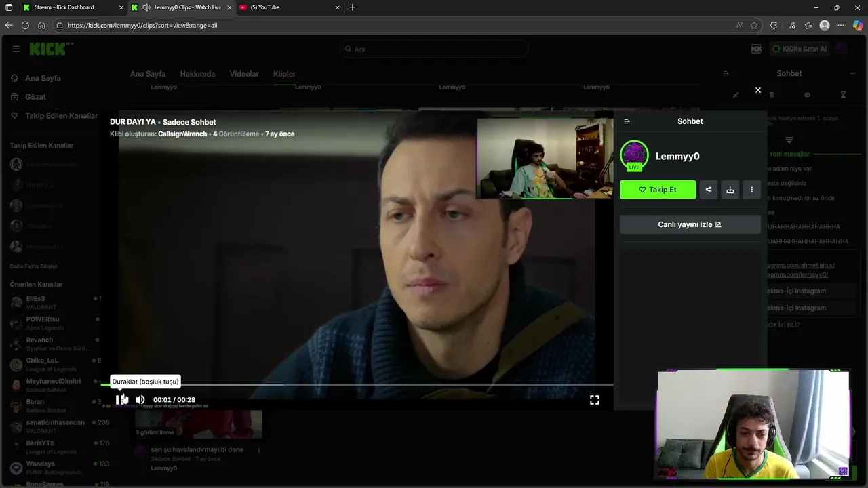868x488 pixels.
Task: Open options for sen şu havalandırmayı clip
Action: pos(258,450)
